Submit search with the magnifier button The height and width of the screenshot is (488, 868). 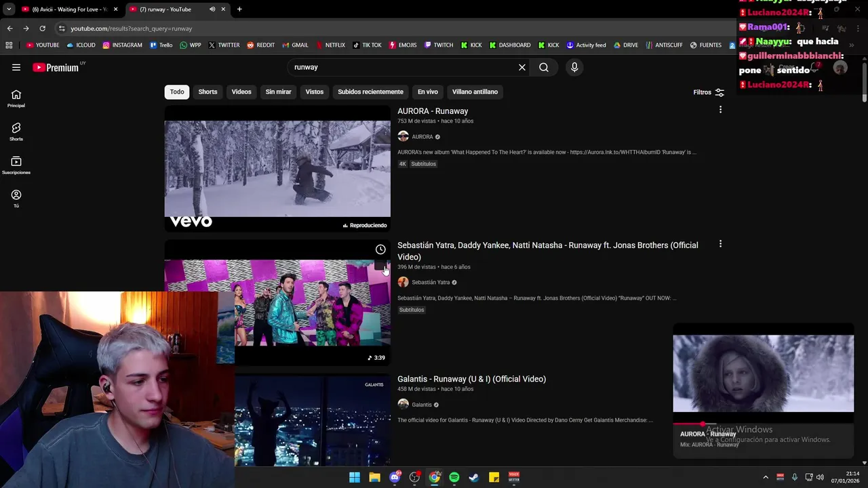point(544,67)
